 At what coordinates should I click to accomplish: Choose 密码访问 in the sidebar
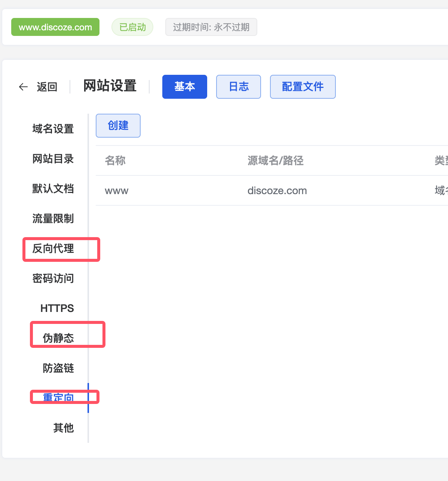tap(53, 279)
